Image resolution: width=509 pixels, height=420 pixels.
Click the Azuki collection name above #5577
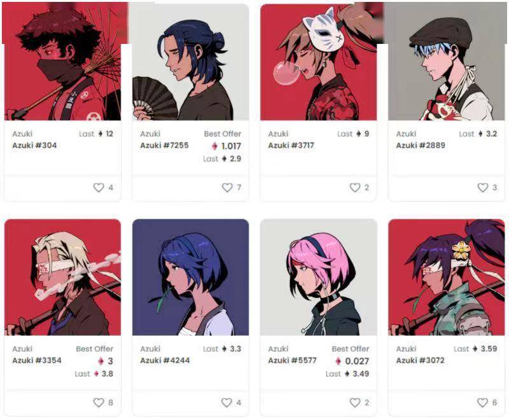[x=278, y=349]
